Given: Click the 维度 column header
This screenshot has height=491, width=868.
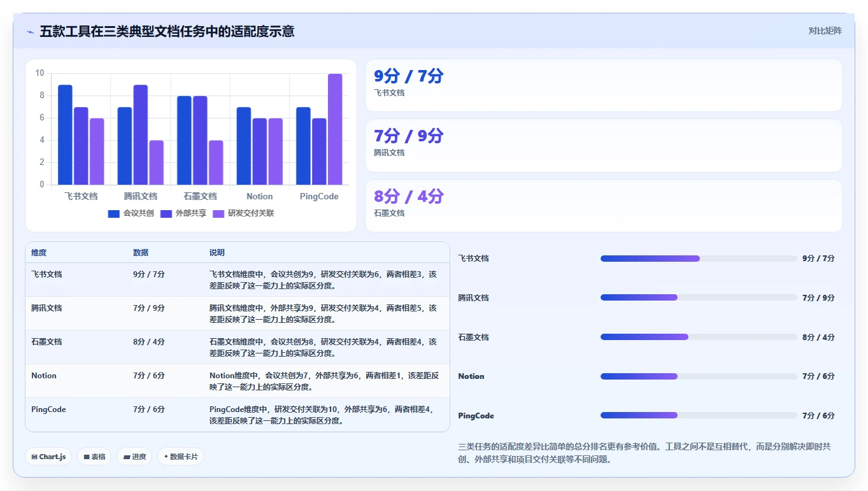Looking at the screenshot, I should pos(39,253).
